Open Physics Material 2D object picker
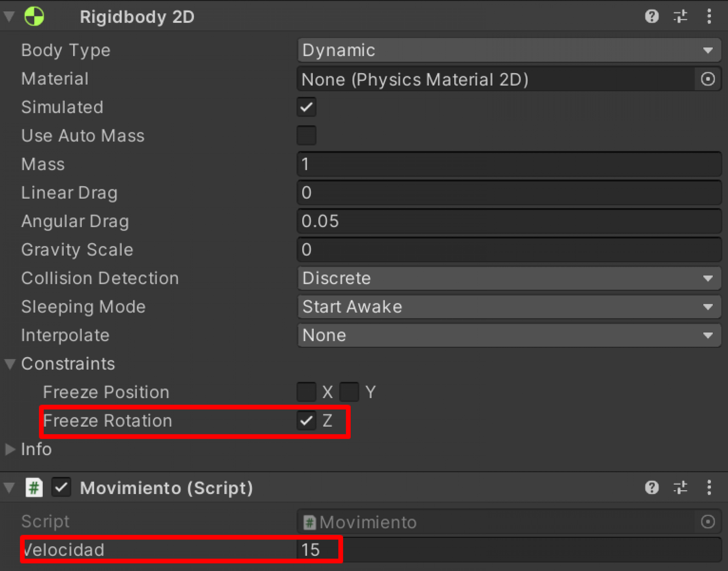Image resolution: width=728 pixels, height=571 pixels. pyautogui.click(x=708, y=79)
